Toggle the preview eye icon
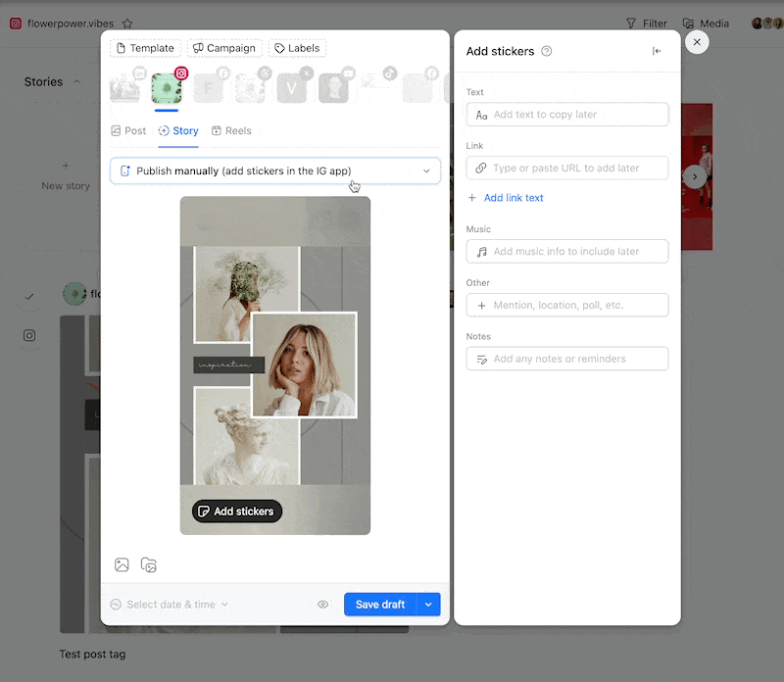Image resolution: width=784 pixels, height=682 pixels. pos(322,605)
